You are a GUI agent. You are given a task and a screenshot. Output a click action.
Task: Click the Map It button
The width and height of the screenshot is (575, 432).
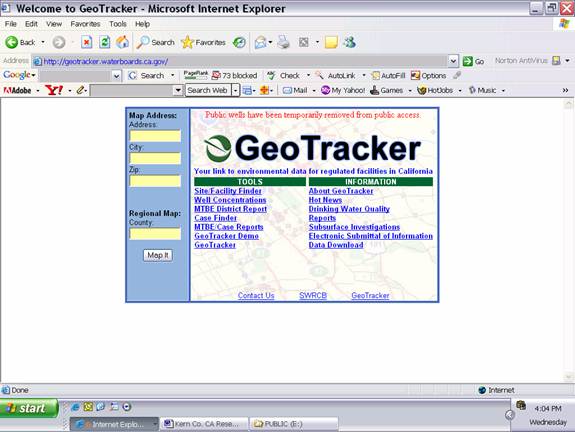tap(158, 255)
